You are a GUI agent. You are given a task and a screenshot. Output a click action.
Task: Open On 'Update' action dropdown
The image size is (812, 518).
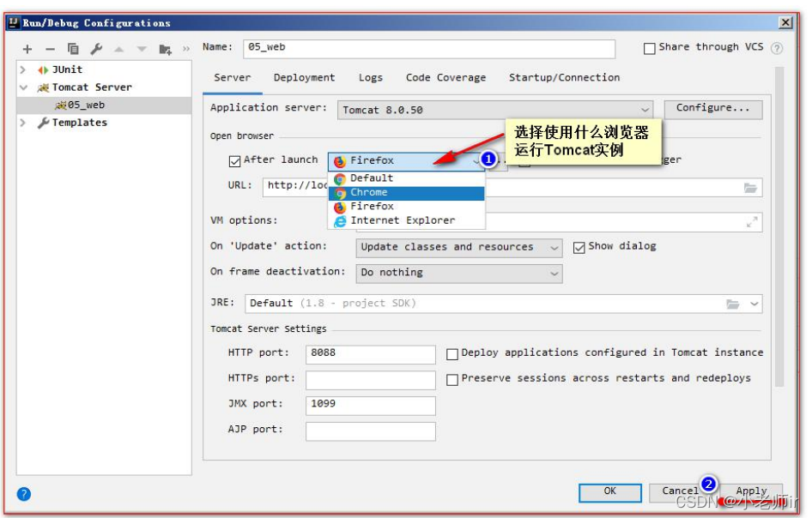coord(459,247)
